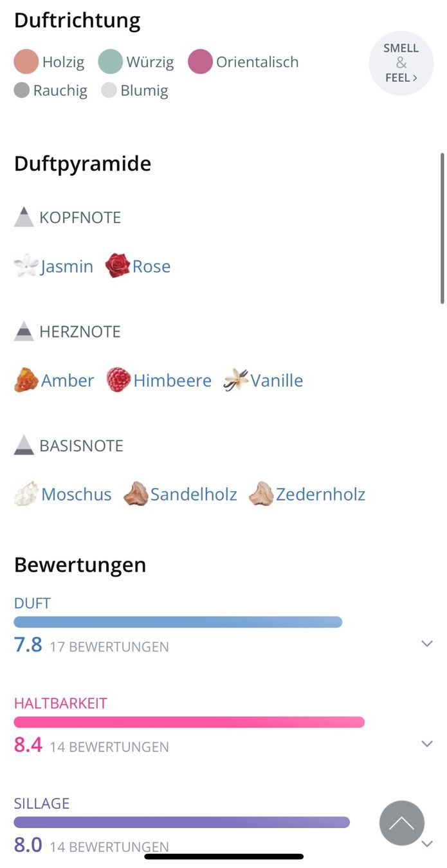This screenshot has height=868, width=447.
Task: Expand the Sillage rating details chevron
Action: [x=427, y=844]
